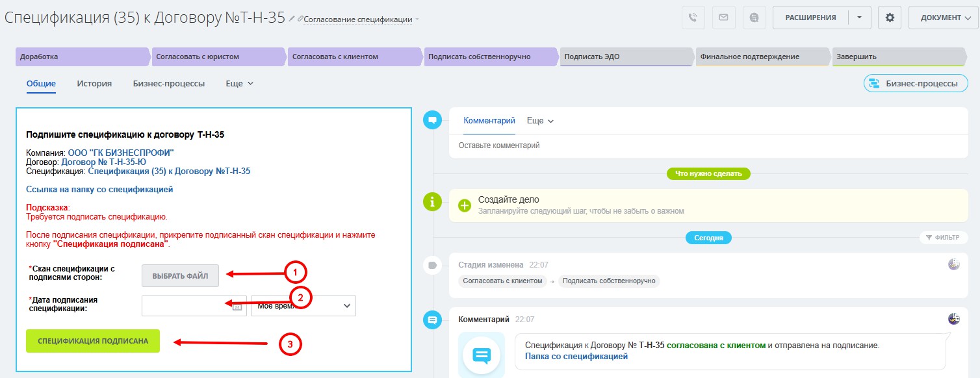Viewport: 980px width, 378px height.
Task: Expand the Еще menu beside Комментарий tab
Action: (x=540, y=121)
